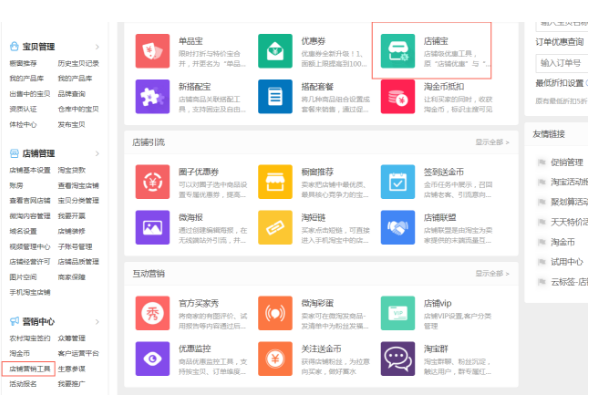This screenshot has width=595, height=398.
Task: Open the 优惠券 green envelope icon
Action: [x=275, y=51]
